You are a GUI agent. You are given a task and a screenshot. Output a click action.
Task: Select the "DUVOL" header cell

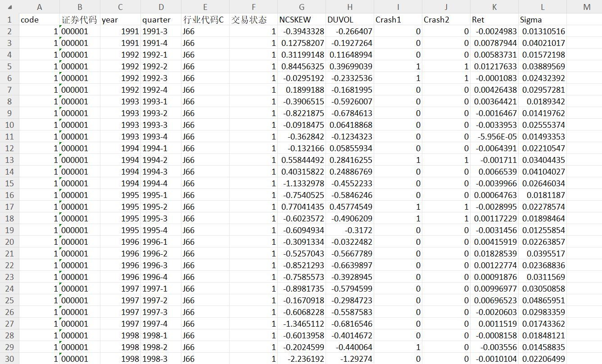350,20
